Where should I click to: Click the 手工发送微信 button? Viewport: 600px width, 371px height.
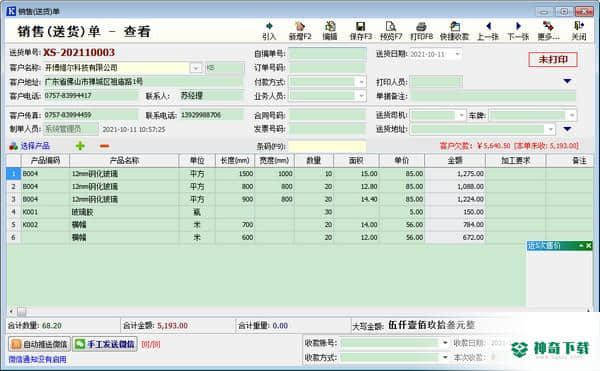[104, 344]
